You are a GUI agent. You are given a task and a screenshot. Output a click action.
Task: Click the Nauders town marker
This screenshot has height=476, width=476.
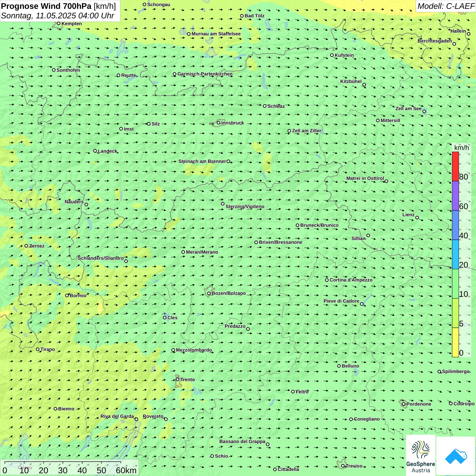pyautogui.click(x=86, y=205)
